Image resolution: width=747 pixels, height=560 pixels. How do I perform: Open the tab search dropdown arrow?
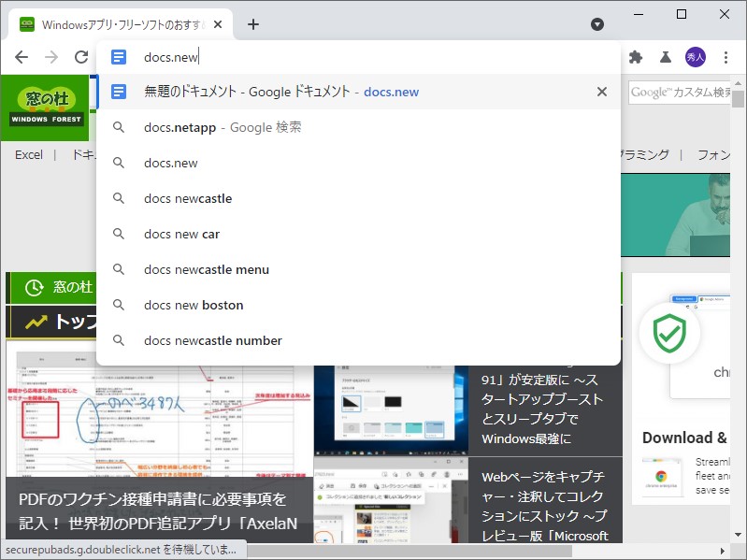click(x=596, y=24)
